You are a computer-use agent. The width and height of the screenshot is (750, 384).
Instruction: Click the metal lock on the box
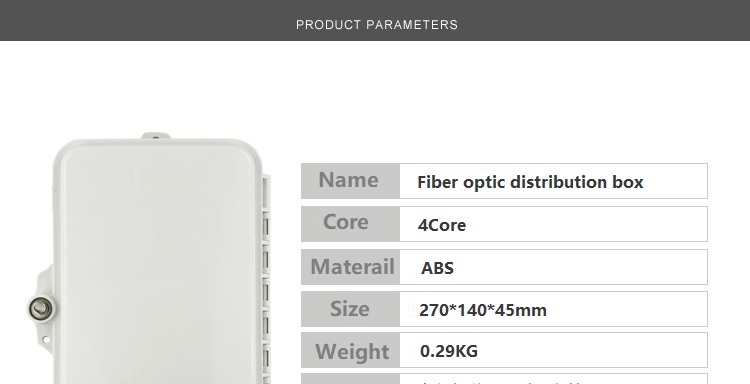click(40, 308)
